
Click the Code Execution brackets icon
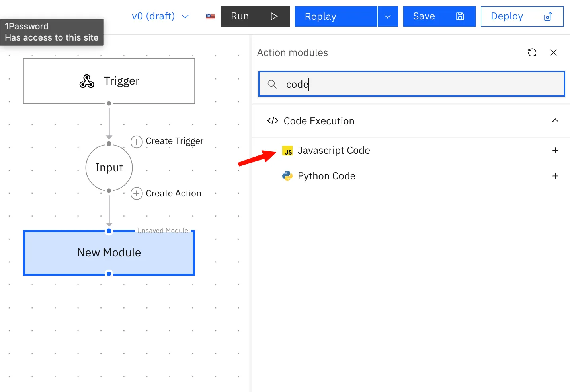click(273, 121)
